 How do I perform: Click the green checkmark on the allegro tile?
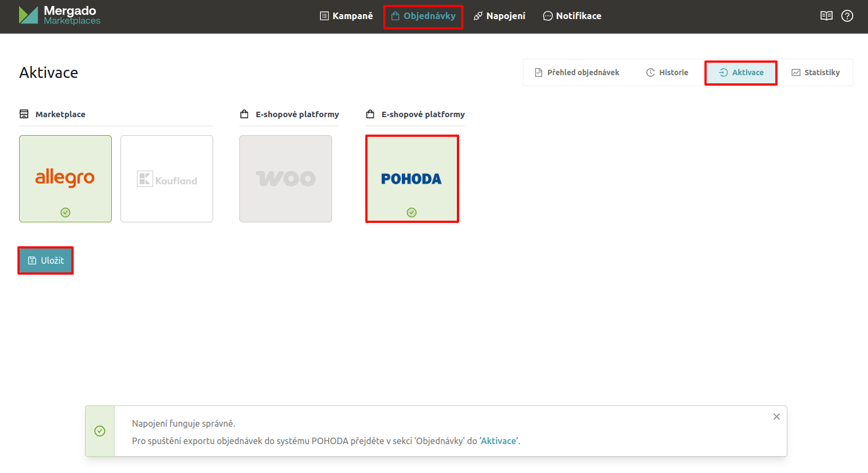point(65,213)
